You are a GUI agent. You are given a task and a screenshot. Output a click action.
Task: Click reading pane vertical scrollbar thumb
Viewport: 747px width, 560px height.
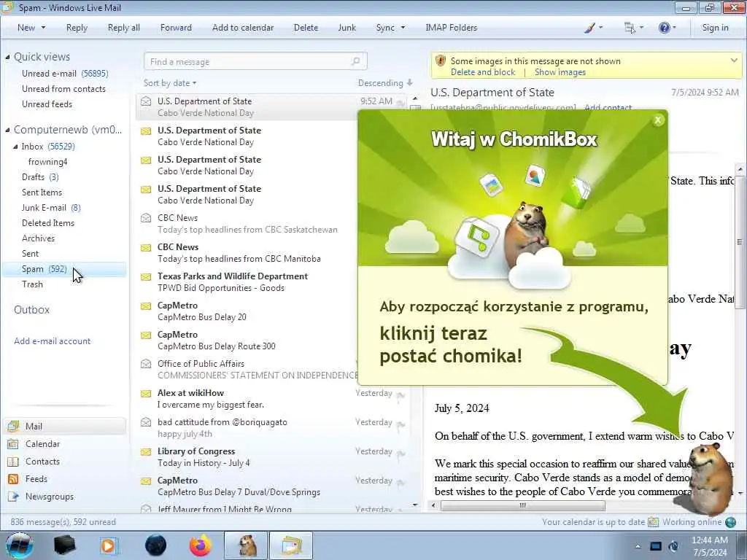[740, 242]
